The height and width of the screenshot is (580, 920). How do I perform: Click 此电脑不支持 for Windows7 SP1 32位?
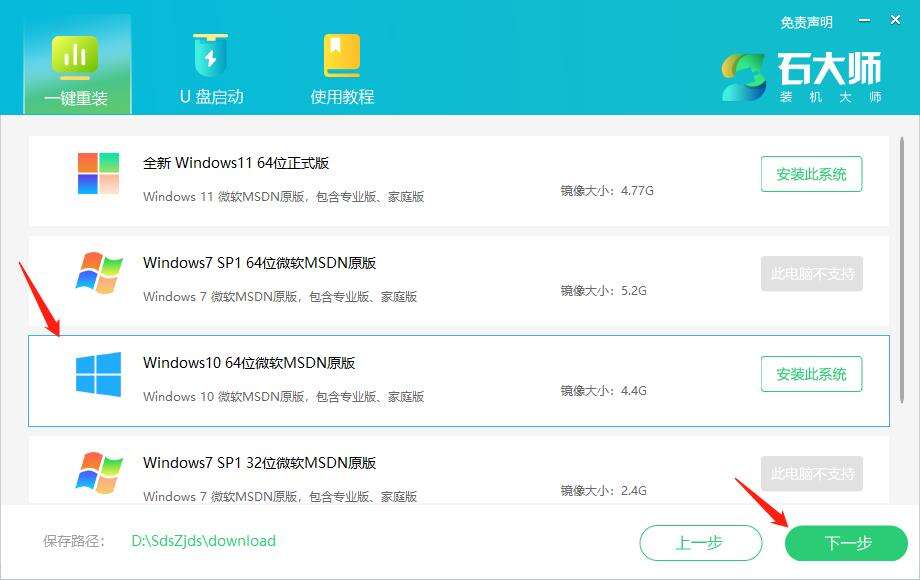tap(812, 473)
